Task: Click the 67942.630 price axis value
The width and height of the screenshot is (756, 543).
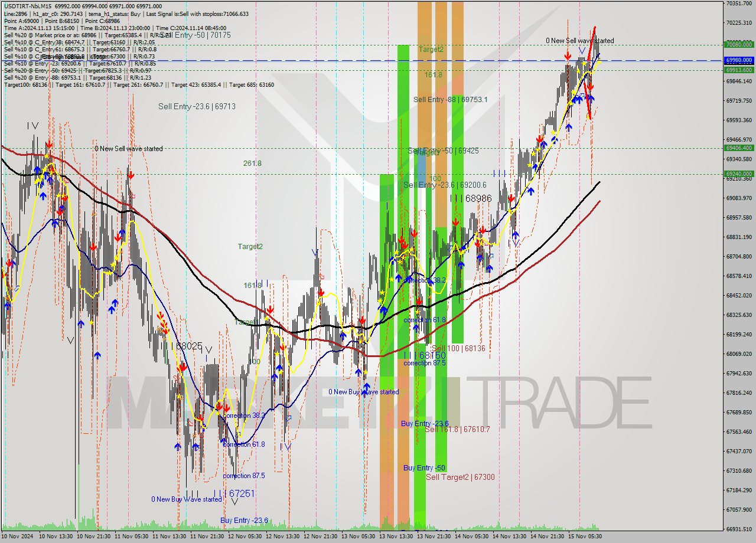Action: click(739, 373)
